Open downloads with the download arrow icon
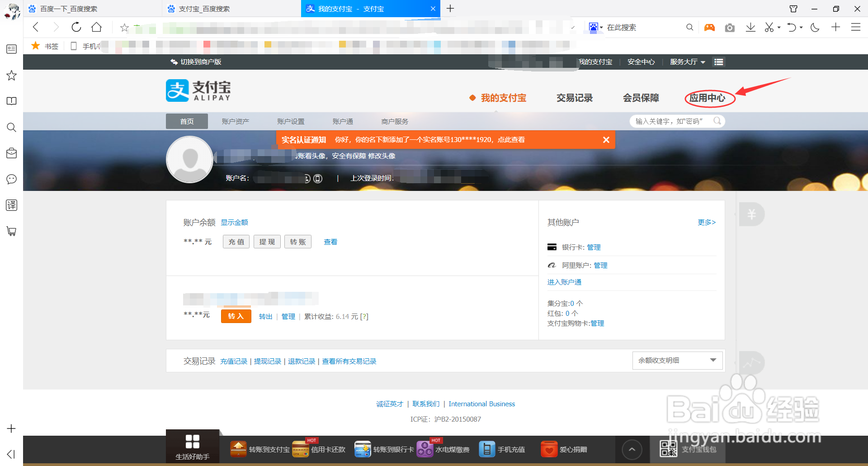The height and width of the screenshot is (466, 868). [750, 27]
